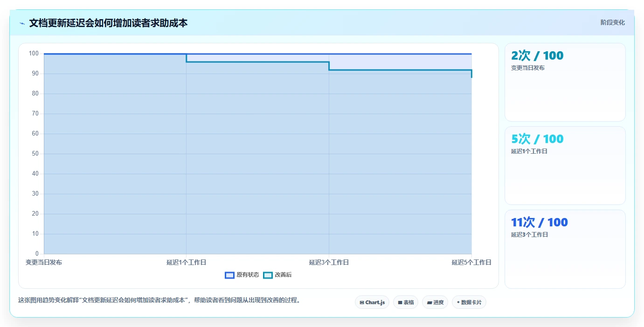644x327 pixels.
Task: Click the teal 改善后 legend color box
Action: click(268, 275)
